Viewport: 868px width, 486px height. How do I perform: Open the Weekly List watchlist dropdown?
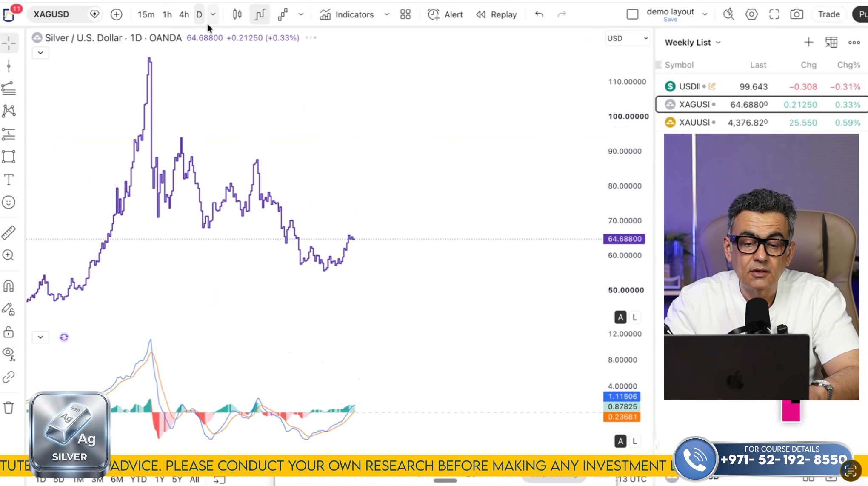click(693, 43)
